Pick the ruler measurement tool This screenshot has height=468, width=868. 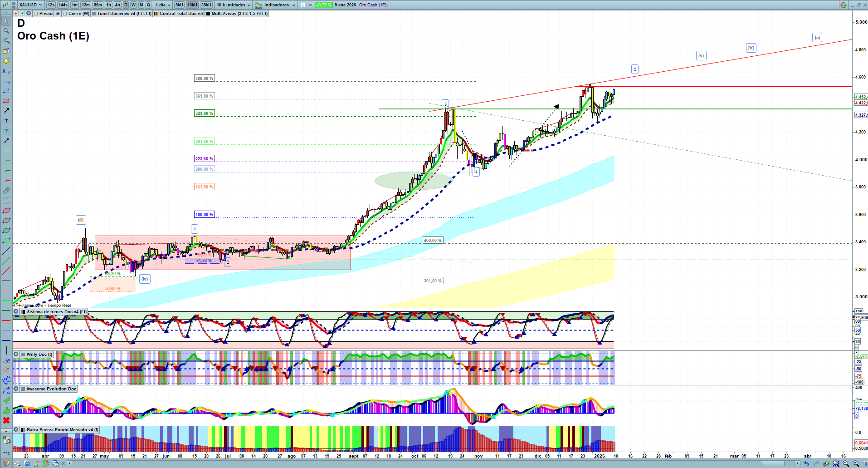click(6, 191)
